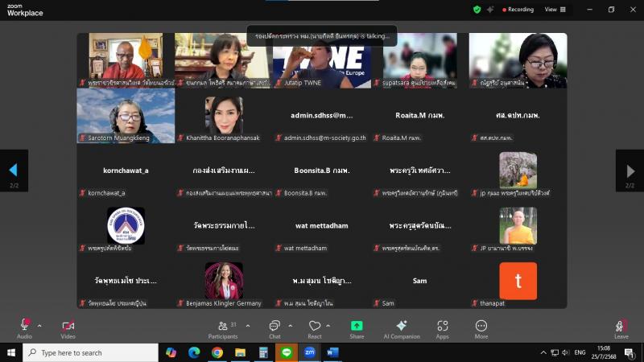Open the Participants panel
The width and height of the screenshot is (644, 362).
(223, 329)
